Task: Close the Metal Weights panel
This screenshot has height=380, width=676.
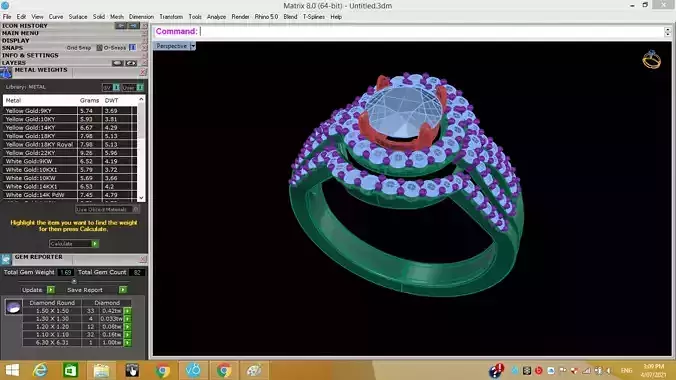Action: click(x=143, y=72)
